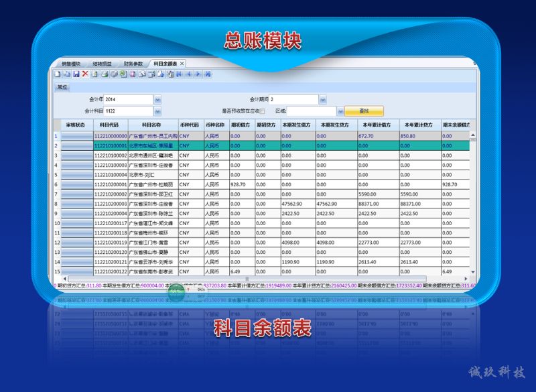Select the 广东省广州市-杜晓丽 name cell
536x392 pixels.
coord(153,184)
